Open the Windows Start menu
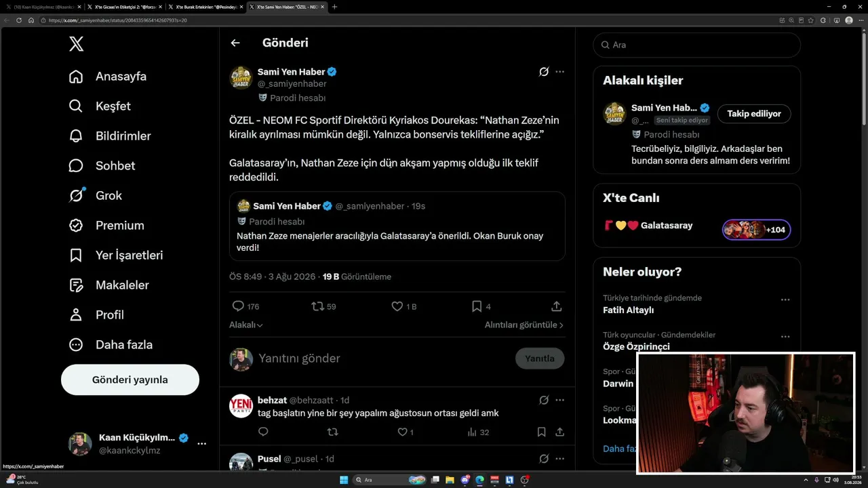 click(x=344, y=480)
